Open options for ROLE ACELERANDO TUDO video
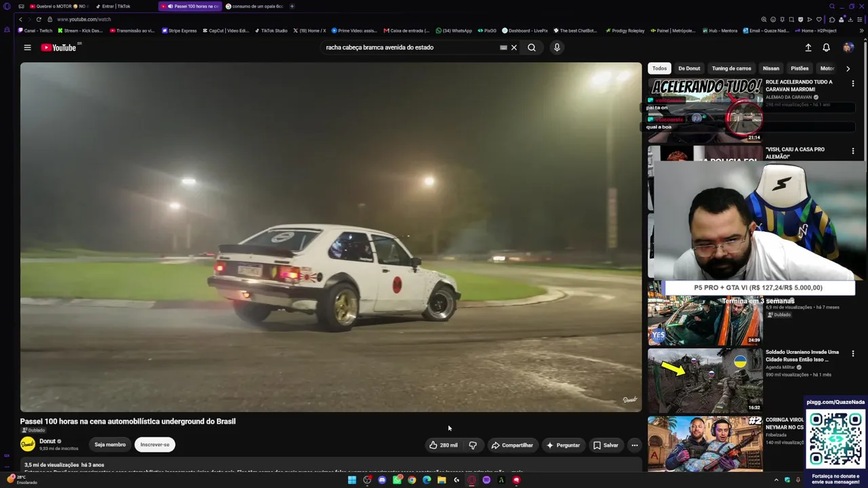Viewport: 868px width, 488px height. (853, 83)
